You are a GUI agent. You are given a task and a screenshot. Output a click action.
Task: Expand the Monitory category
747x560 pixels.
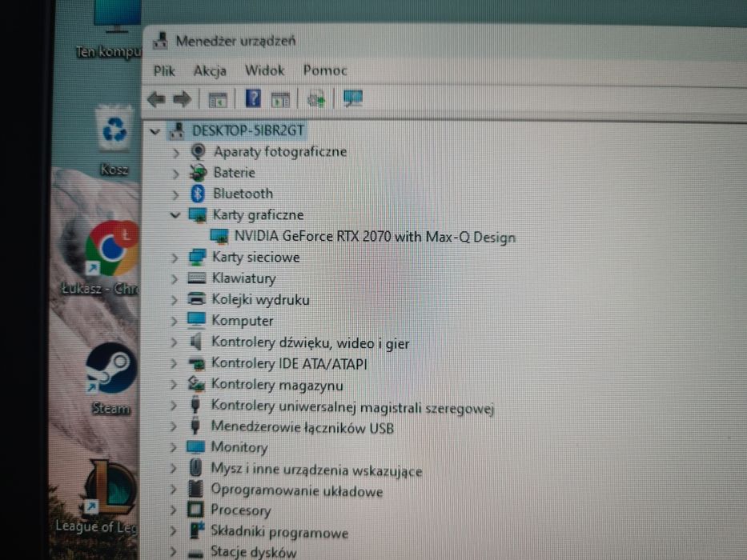(173, 448)
